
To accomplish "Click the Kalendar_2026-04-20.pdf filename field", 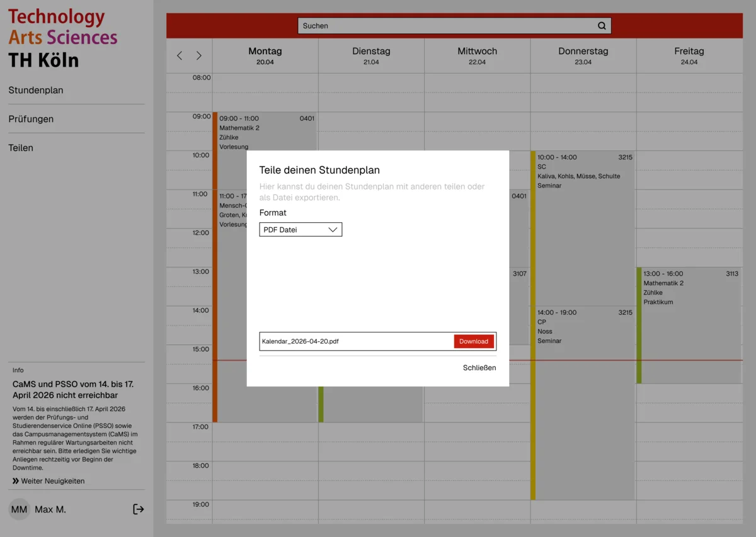I will [356, 341].
